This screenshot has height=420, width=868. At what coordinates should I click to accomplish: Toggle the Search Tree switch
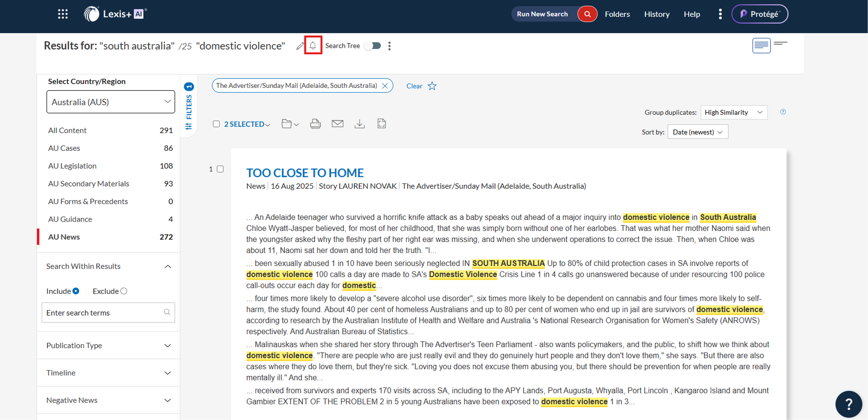coord(373,46)
